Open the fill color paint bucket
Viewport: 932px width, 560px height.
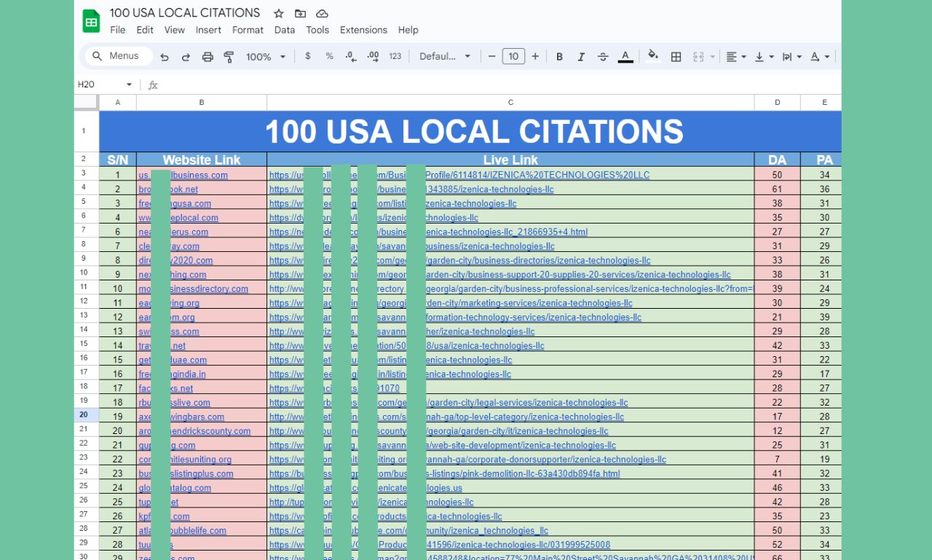(x=653, y=55)
